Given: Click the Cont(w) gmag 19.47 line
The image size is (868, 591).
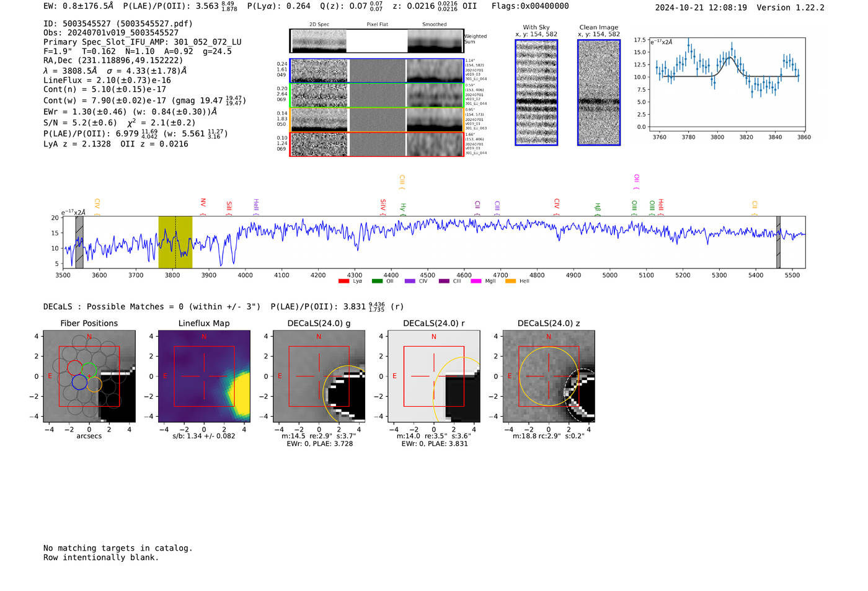Looking at the screenshot, I should 145,100.
